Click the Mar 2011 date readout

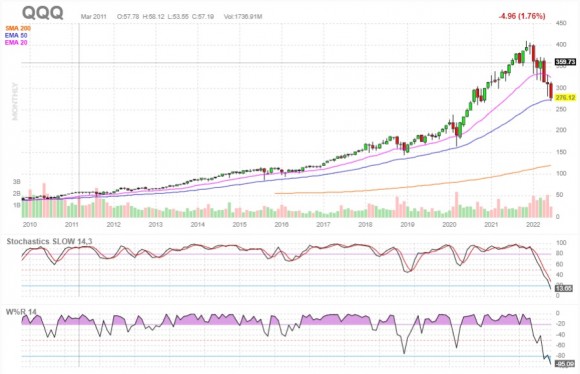(94, 17)
